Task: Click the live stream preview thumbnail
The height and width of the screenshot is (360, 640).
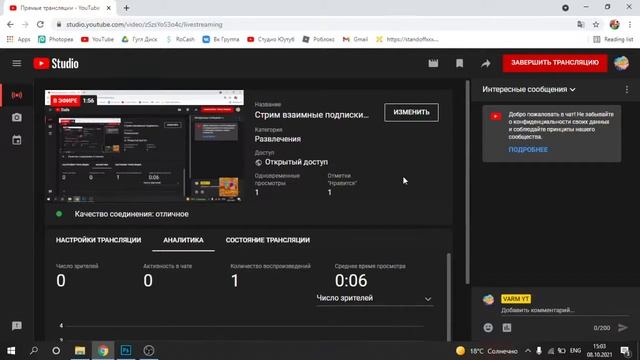Action: click(144, 146)
